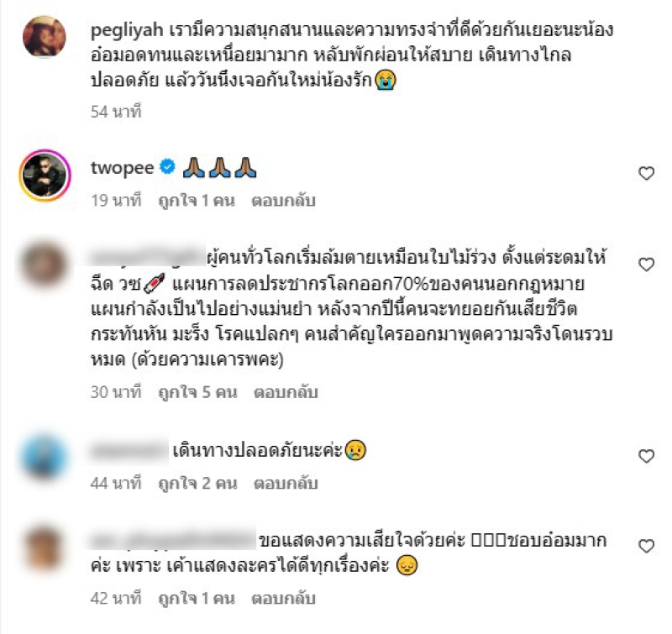Screen dimensions: 672x634
Task: Reply to twopee's comment via ตอบกลับ
Action: point(283,201)
